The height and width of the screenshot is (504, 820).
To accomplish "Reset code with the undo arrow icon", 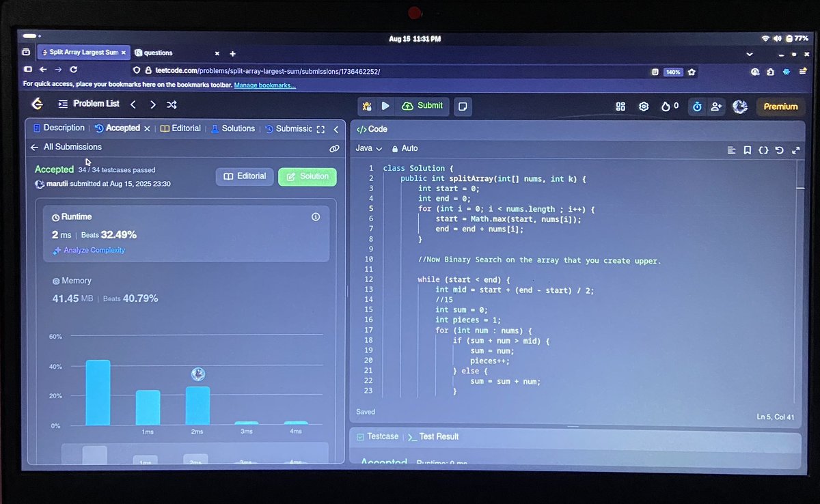I will pyautogui.click(x=780, y=150).
